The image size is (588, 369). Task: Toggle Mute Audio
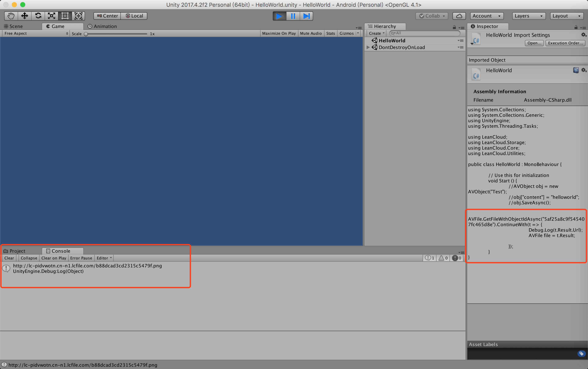311,33
